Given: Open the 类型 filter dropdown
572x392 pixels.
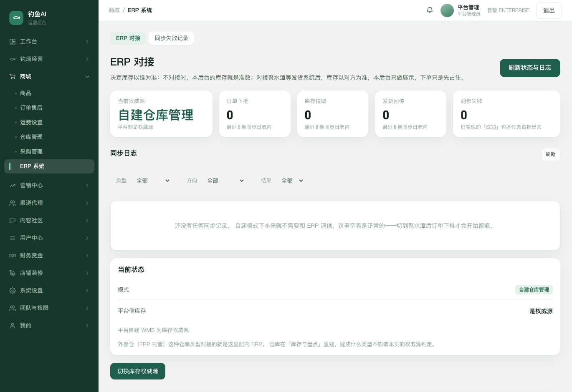Looking at the screenshot, I should pyautogui.click(x=153, y=181).
